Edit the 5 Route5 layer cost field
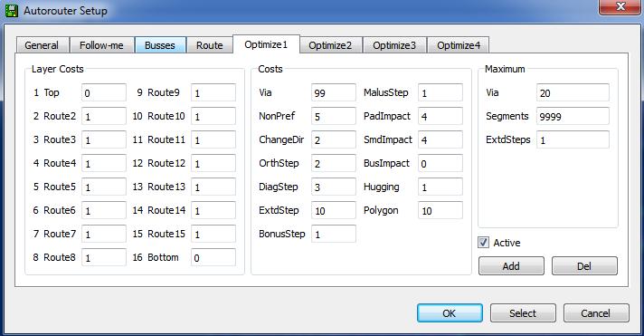Viewport: 644px width, 336px height. pos(104,187)
